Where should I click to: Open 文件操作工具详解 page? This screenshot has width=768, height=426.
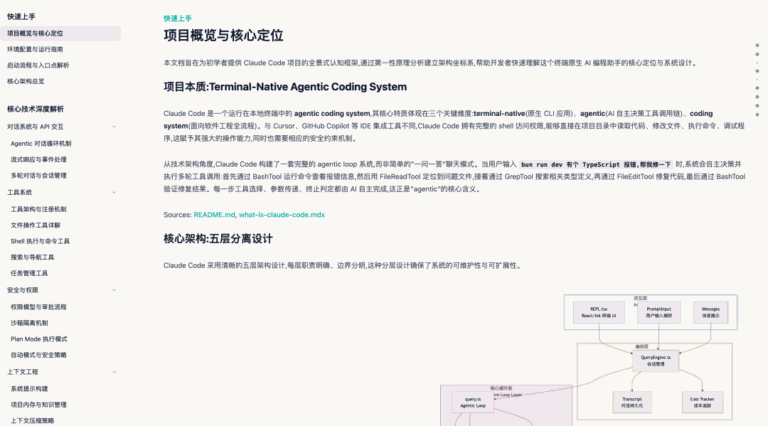[x=35, y=225]
